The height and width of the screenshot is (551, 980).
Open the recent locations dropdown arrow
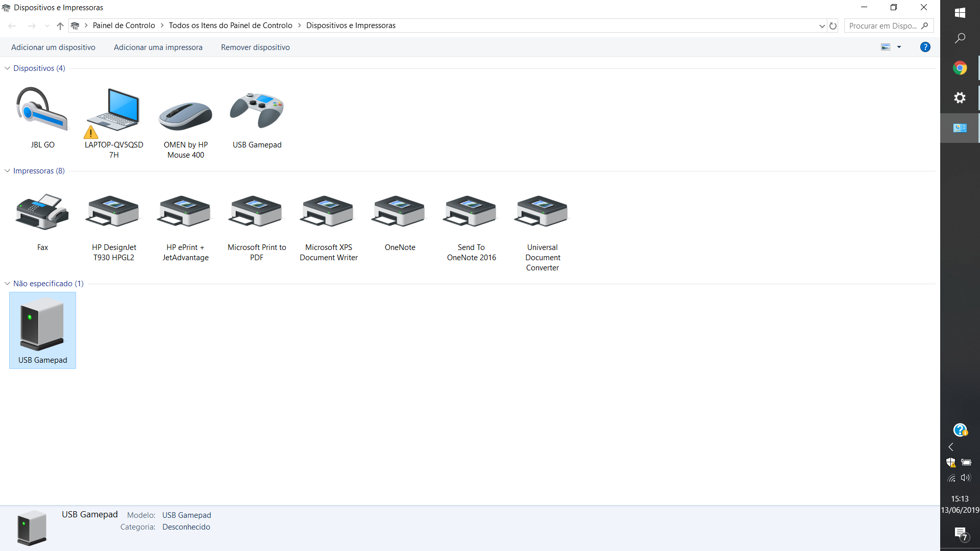tap(47, 26)
